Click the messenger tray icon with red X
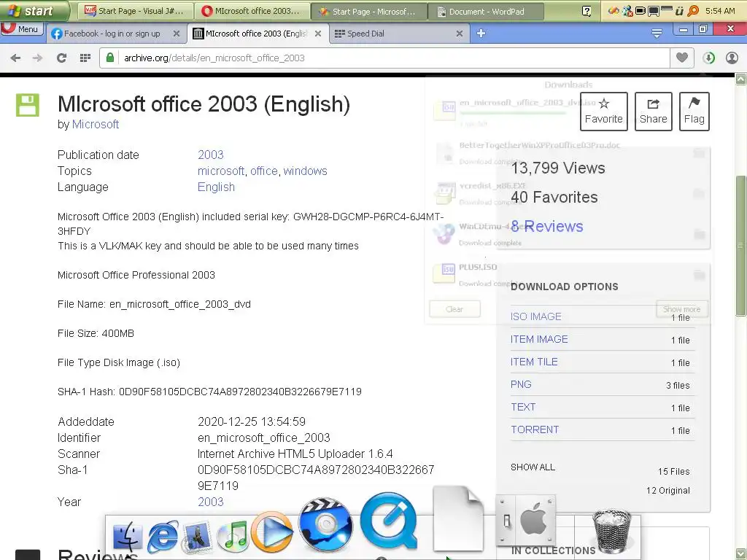747x560 pixels. (x=627, y=10)
